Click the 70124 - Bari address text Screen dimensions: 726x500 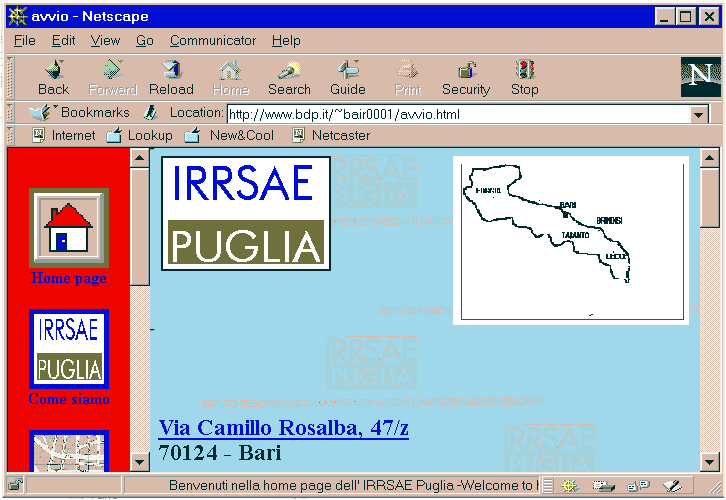tap(219, 452)
